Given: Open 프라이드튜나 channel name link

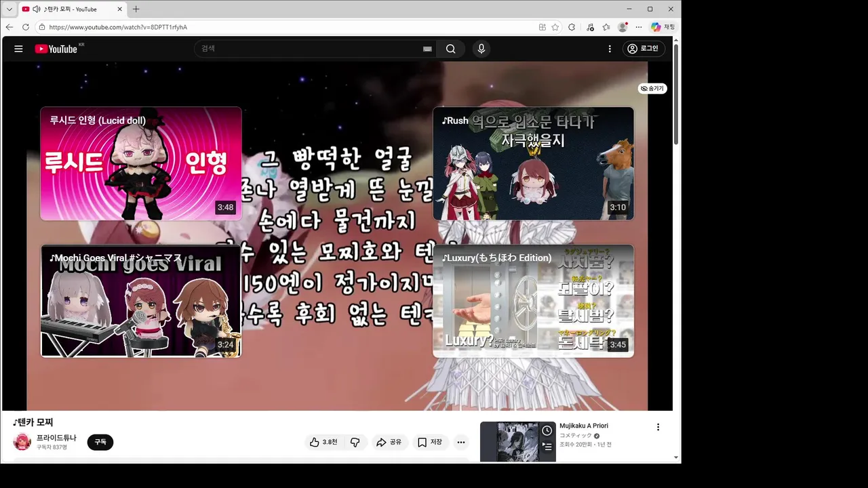Looking at the screenshot, I should pos(56,438).
